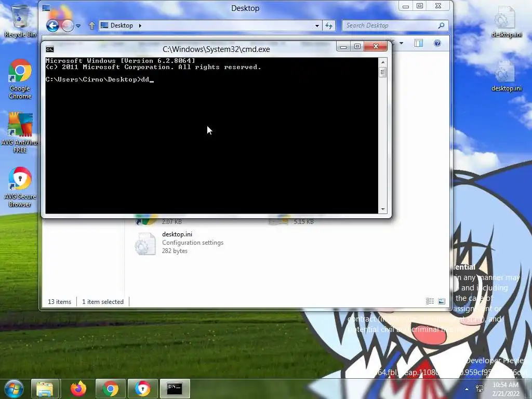This screenshot has width=532, height=399.
Task: Open the Explorer window system menu icon
Action: pyautogui.click(x=46, y=8)
